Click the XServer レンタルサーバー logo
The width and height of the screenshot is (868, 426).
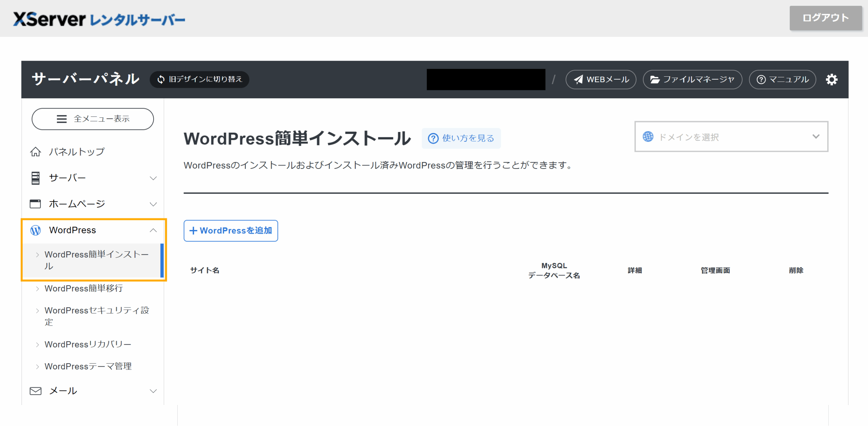click(x=99, y=19)
